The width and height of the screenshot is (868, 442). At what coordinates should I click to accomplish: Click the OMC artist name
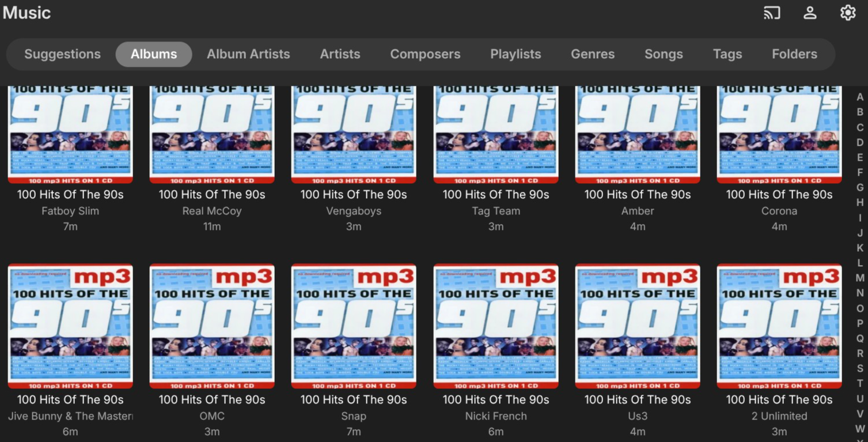pos(212,416)
